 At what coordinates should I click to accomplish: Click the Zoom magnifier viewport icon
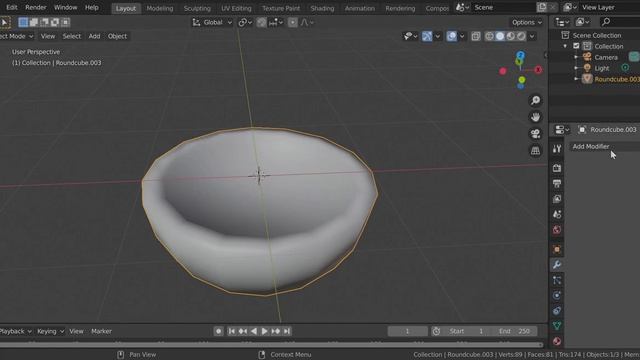coord(536,100)
